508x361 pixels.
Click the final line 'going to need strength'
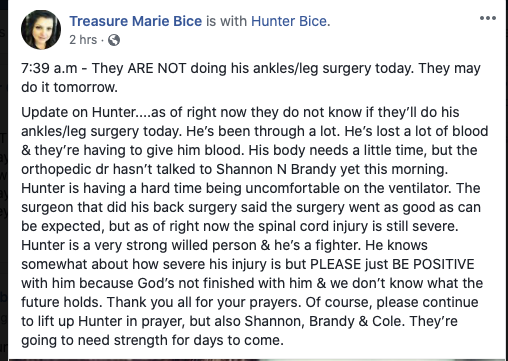[x=152, y=340]
